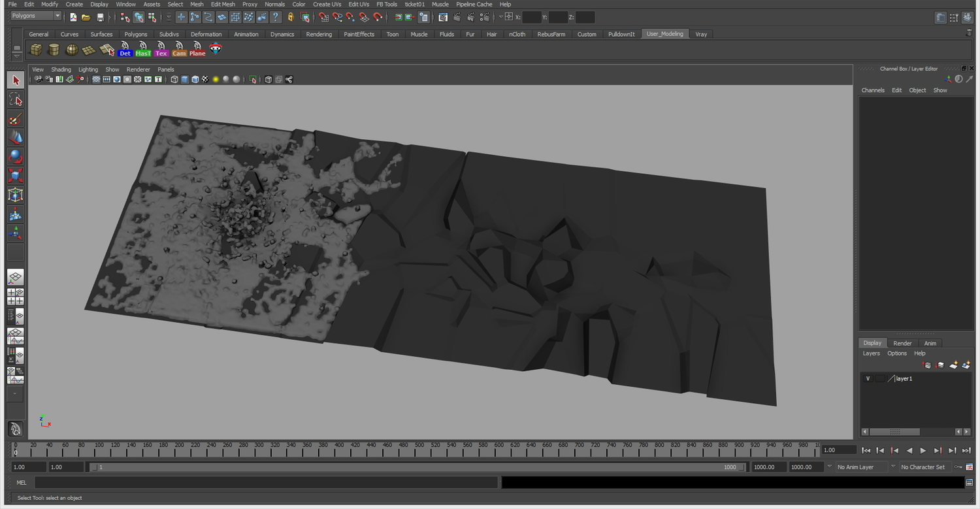The height and width of the screenshot is (509, 980).
Task: Run the Cam shelf script
Action: click(179, 50)
